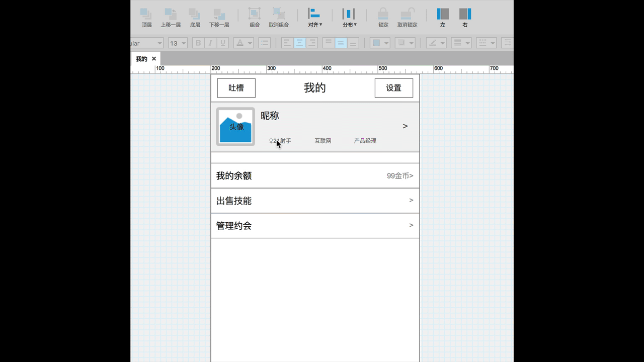This screenshot has height=362, width=644.
Task: Toggle the right panel (右) icon
Action: click(465, 15)
